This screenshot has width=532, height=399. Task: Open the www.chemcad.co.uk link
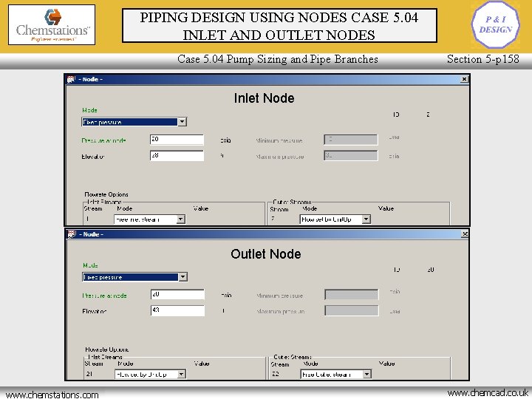(488, 393)
